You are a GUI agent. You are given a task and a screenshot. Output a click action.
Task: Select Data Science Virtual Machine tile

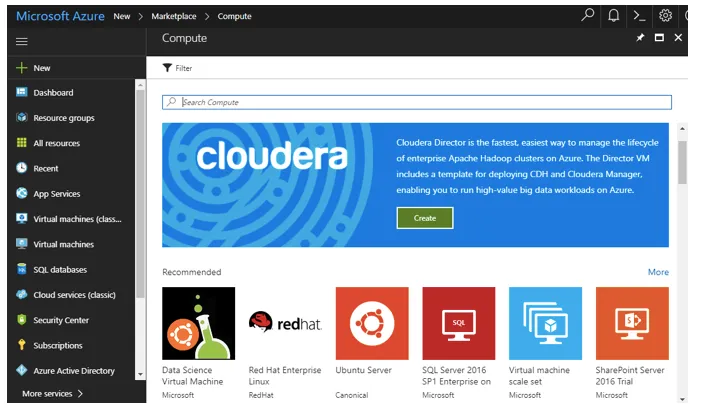[198, 323]
